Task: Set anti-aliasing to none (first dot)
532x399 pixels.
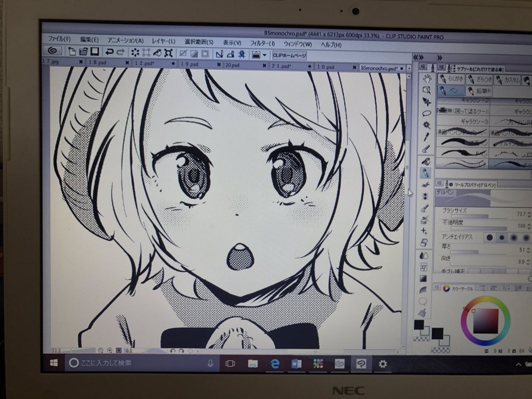Action: (489, 237)
